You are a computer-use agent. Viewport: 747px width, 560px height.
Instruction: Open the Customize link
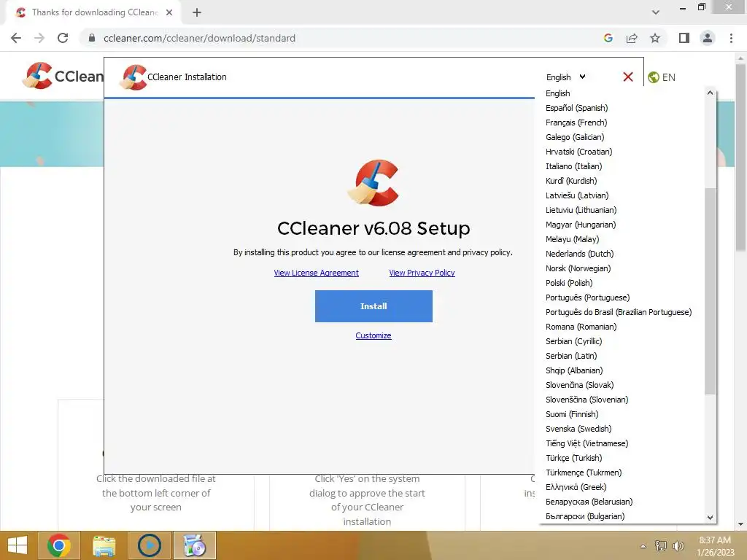[373, 335]
